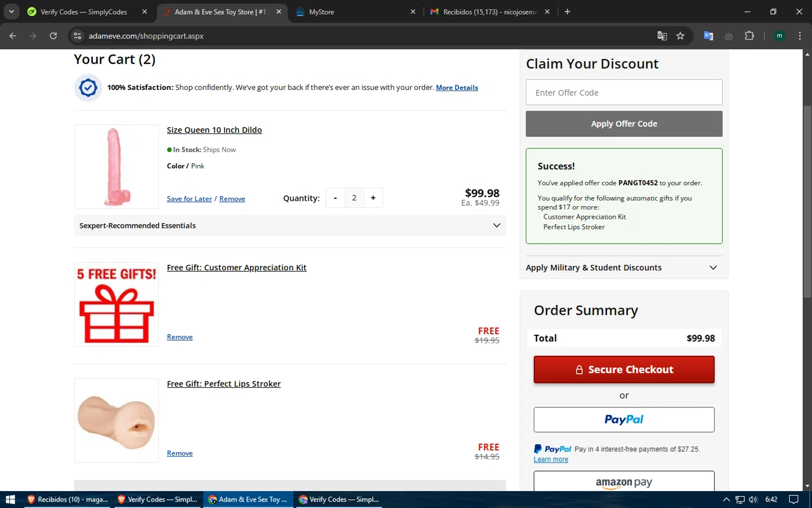Open the Google Translate extension icon
The image size is (812, 508).
point(708,36)
